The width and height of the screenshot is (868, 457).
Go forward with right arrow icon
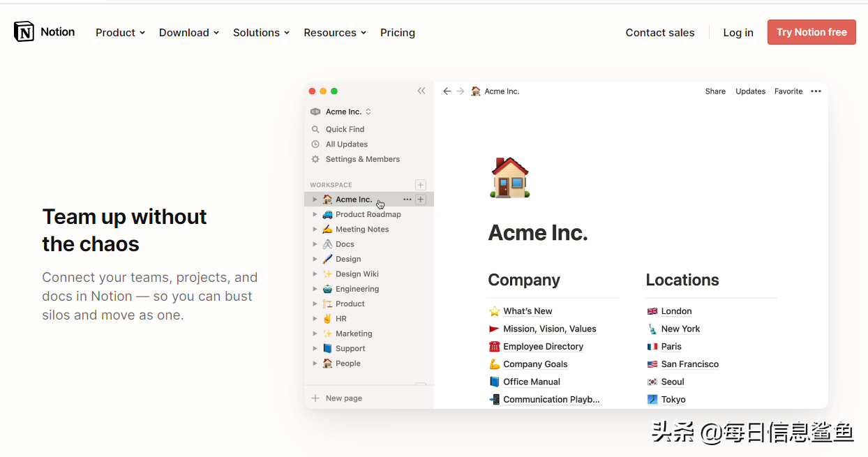461,91
